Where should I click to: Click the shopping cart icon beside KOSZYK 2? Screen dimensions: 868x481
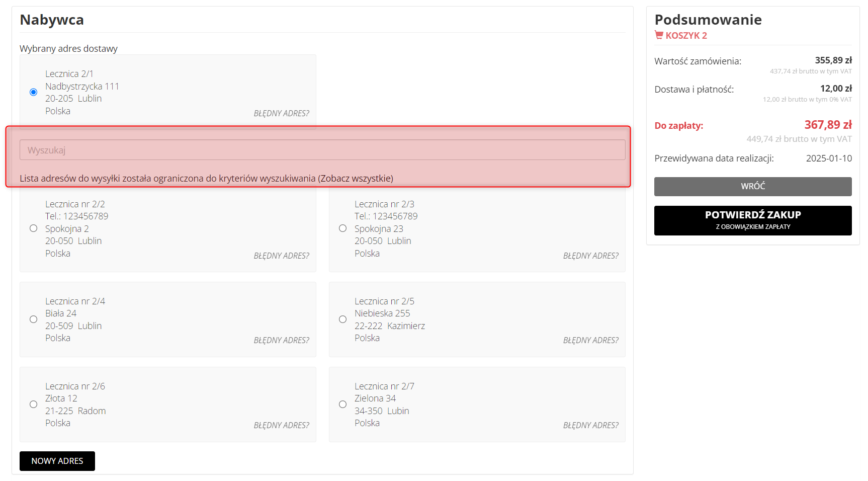click(659, 35)
